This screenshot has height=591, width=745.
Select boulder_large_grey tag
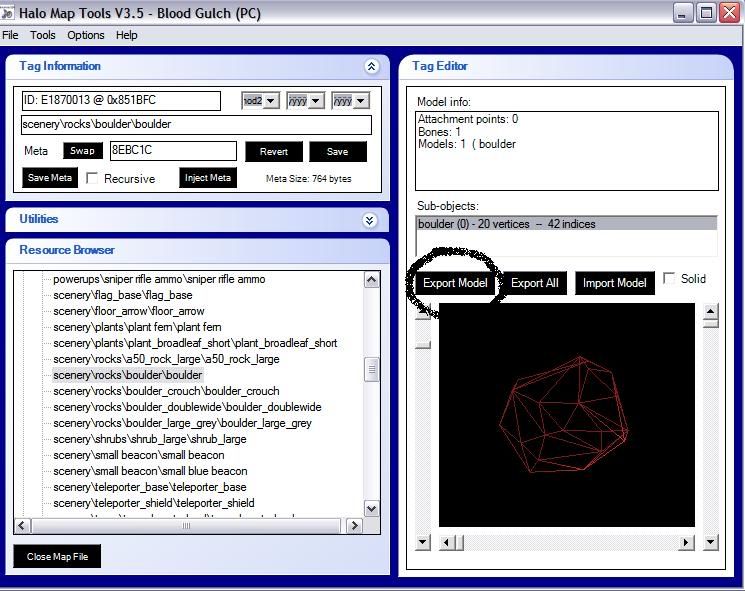[x=182, y=423]
